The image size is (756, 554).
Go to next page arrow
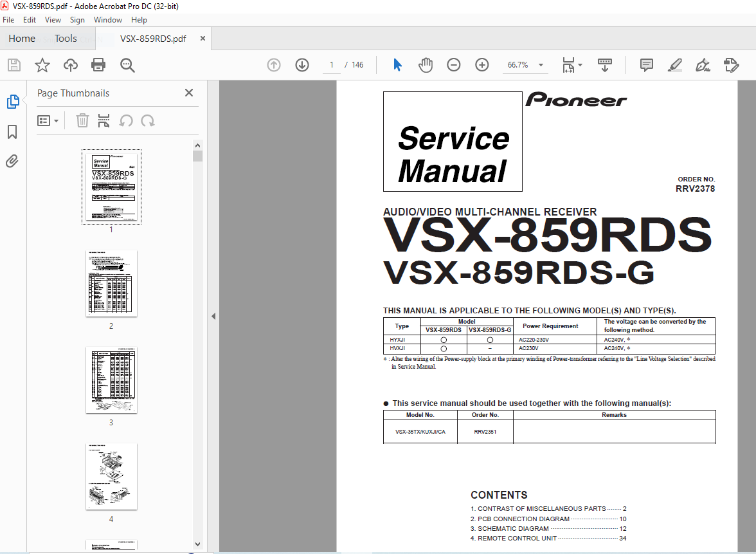[x=302, y=64]
